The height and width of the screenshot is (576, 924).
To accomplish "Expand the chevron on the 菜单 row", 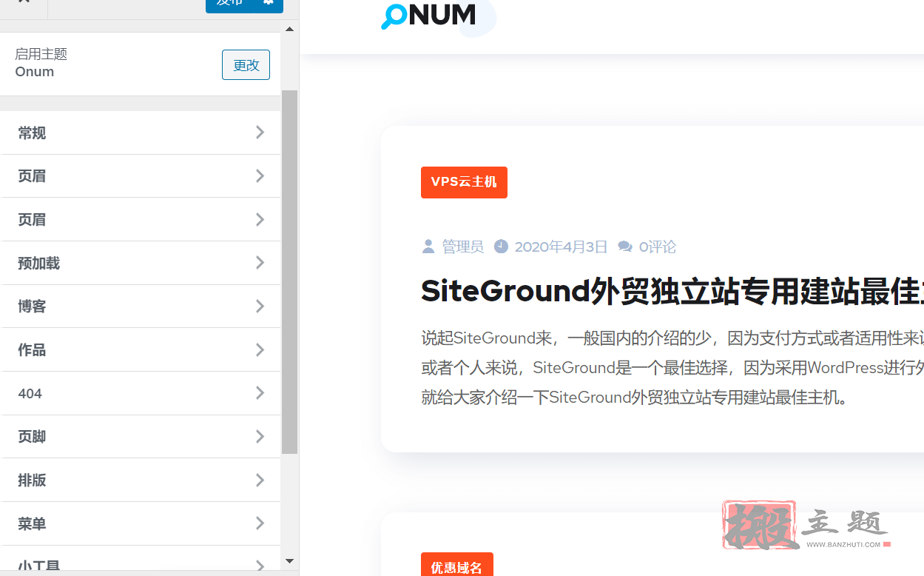I will point(260,523).
